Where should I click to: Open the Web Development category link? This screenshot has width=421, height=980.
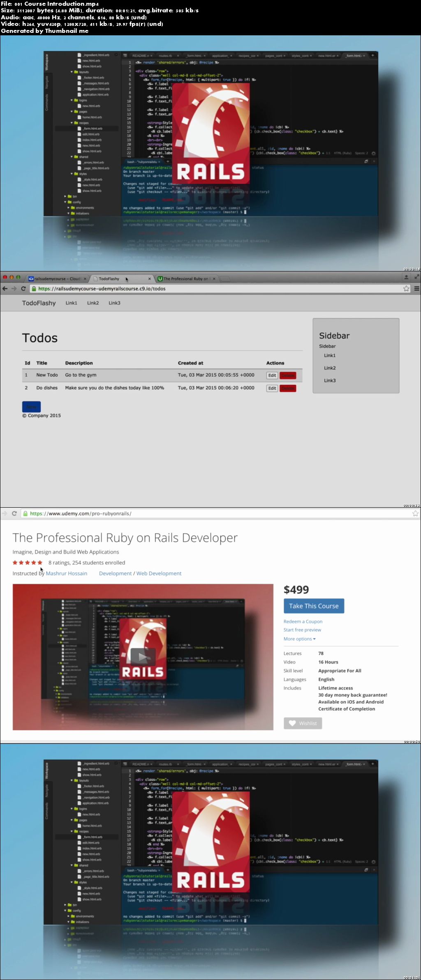click(159, 573)
